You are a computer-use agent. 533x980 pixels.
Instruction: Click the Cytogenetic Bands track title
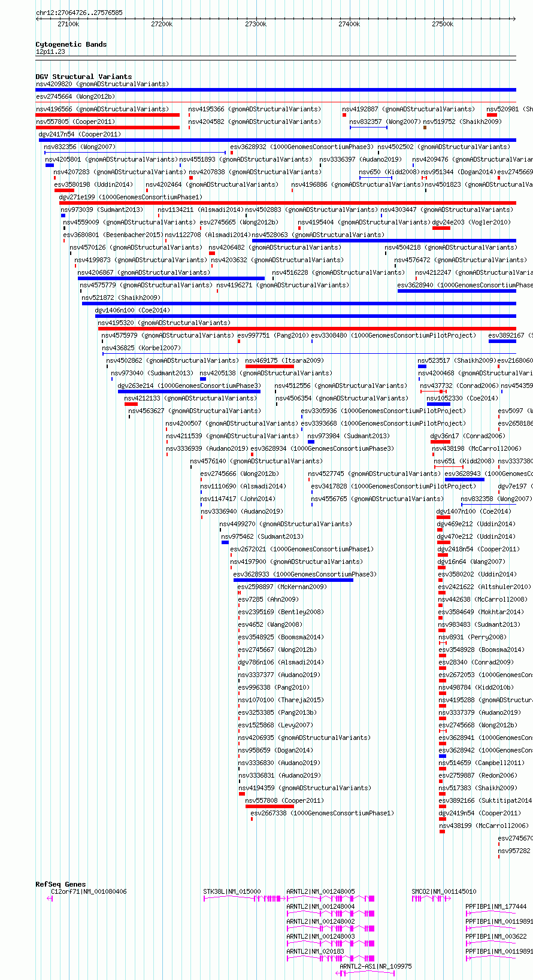[71, 44]
